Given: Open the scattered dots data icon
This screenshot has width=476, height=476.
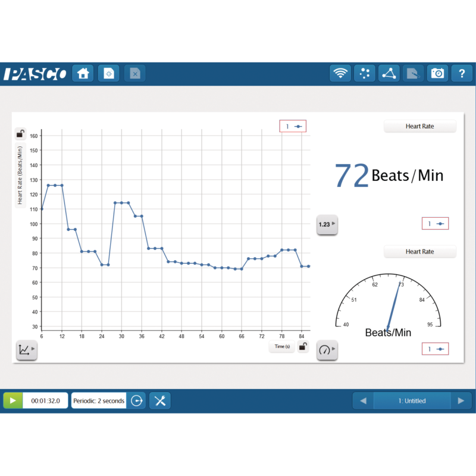Looking at the screenshot, I should pos(365,73).
